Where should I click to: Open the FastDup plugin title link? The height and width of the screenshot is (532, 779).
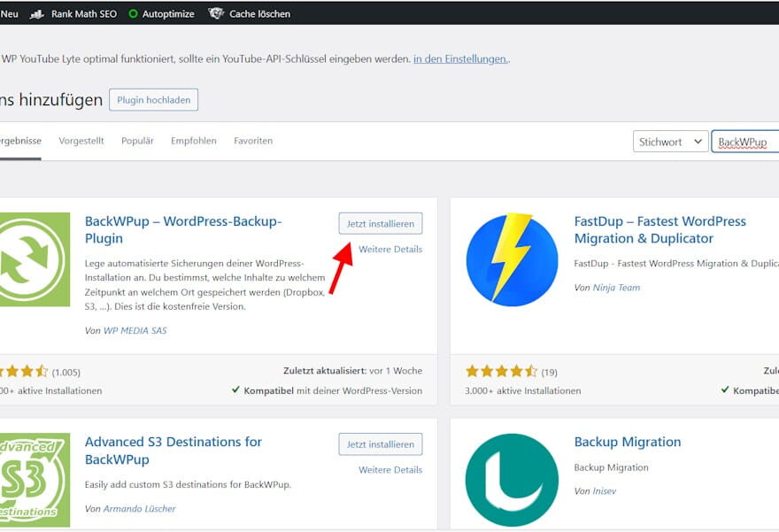pyautogui.click(x=660, y=229)
